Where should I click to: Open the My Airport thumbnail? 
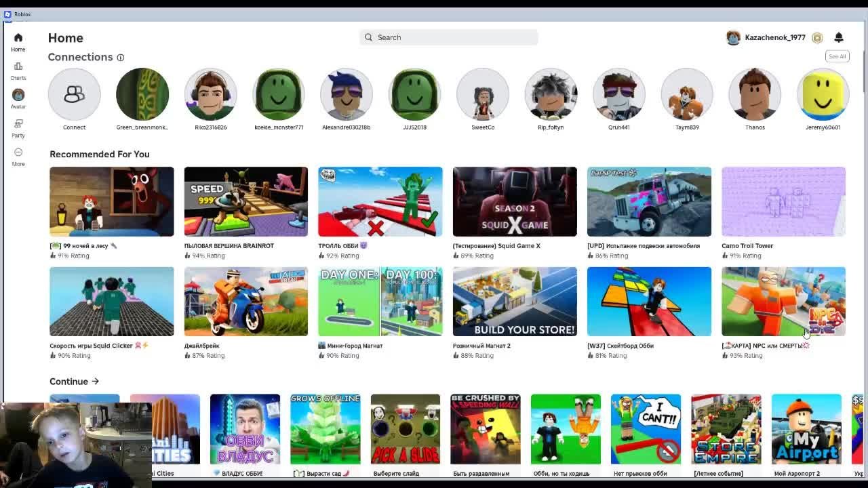click(x=806, y=429)
